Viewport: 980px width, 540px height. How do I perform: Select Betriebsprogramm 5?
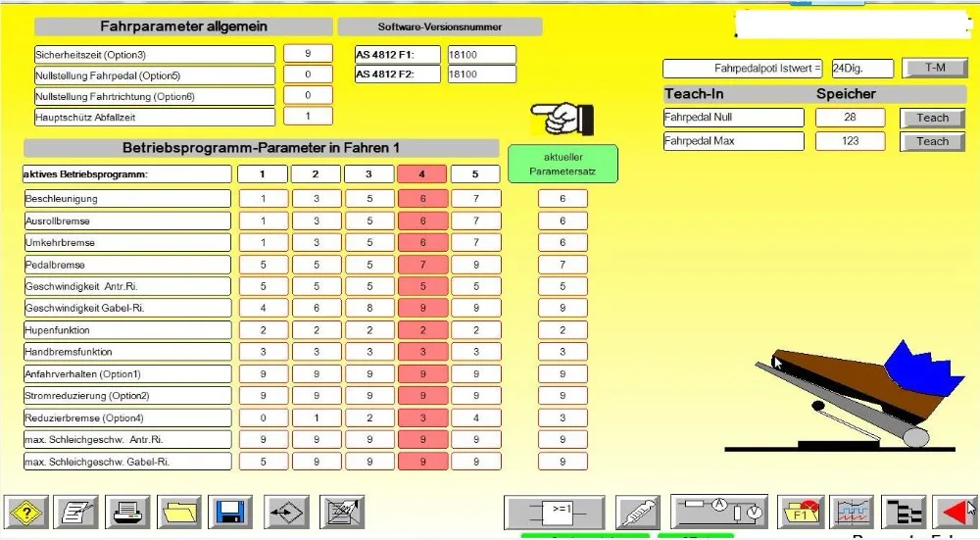pyautogui.click(x=475, y=174)
